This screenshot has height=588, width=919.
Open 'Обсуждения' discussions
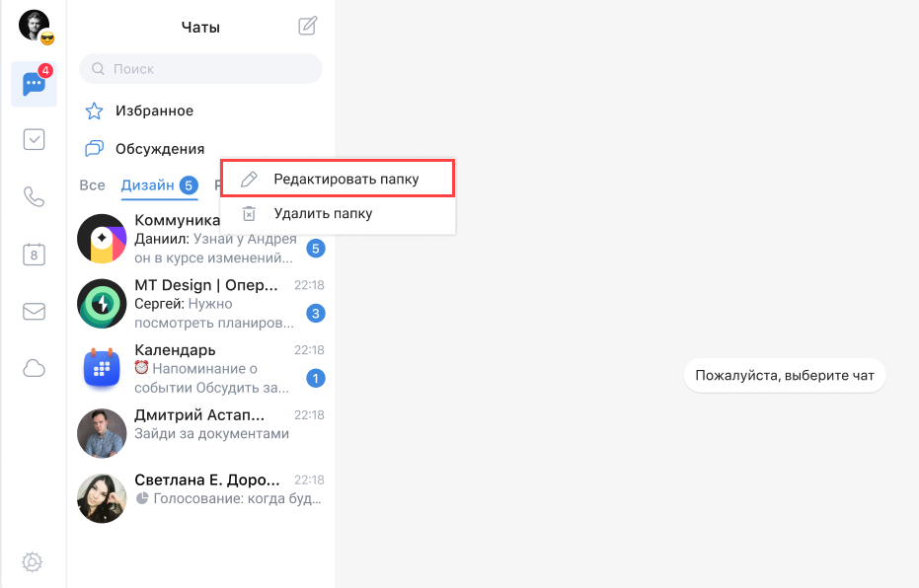click(159, 149)
